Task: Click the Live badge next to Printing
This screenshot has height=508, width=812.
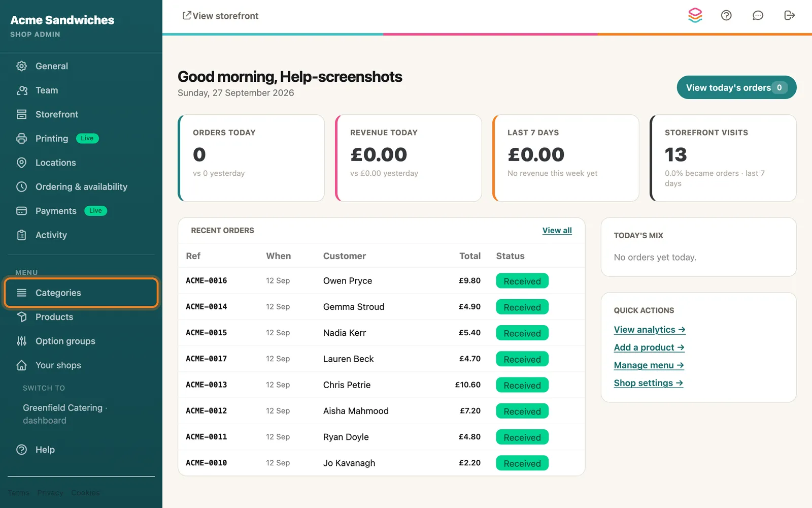Action: (x=87, y=138)
